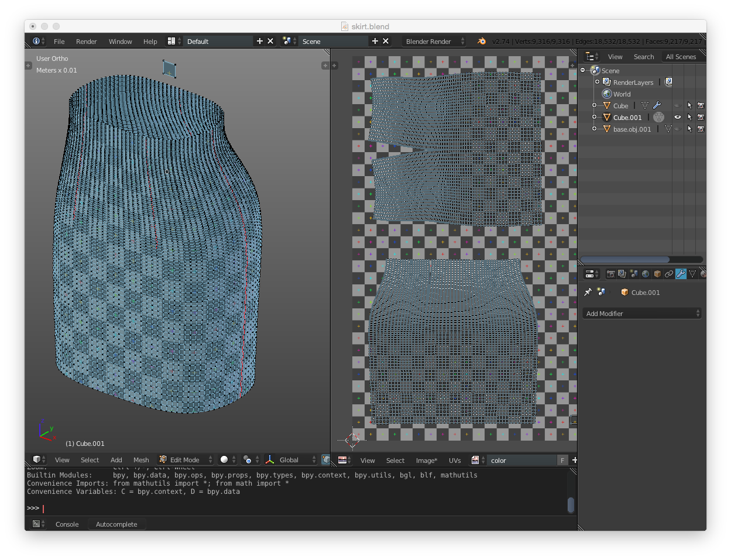Open the Add Modifier dropdown
Viewport: 731px width, 560px height.
641,314
